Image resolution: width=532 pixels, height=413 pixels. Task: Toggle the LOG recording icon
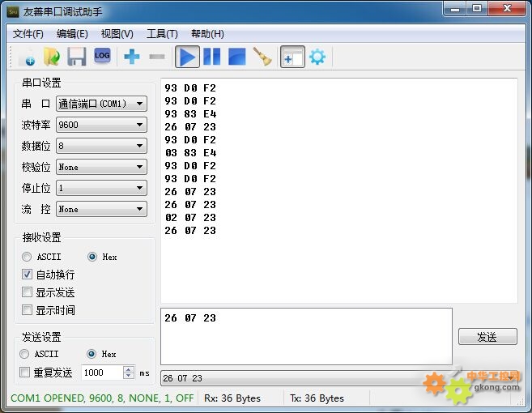pos(102,56)
